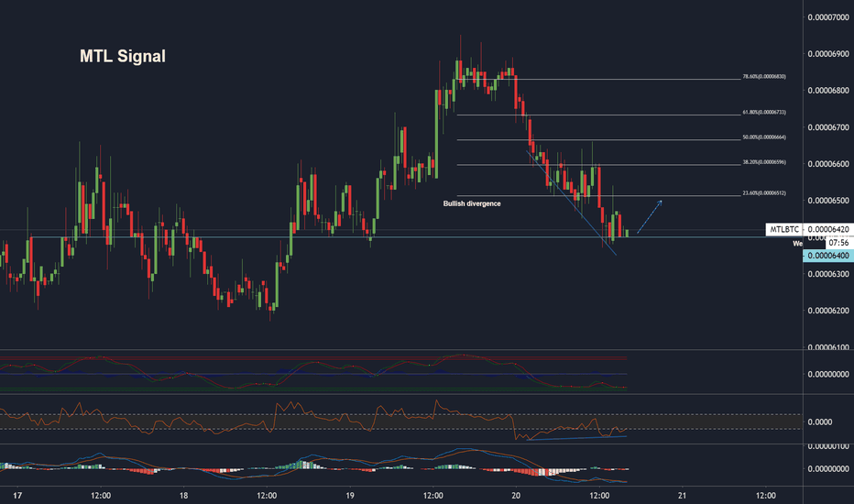Click the current price label 0.00006420
854x504 pixels.
pos(827,229)
